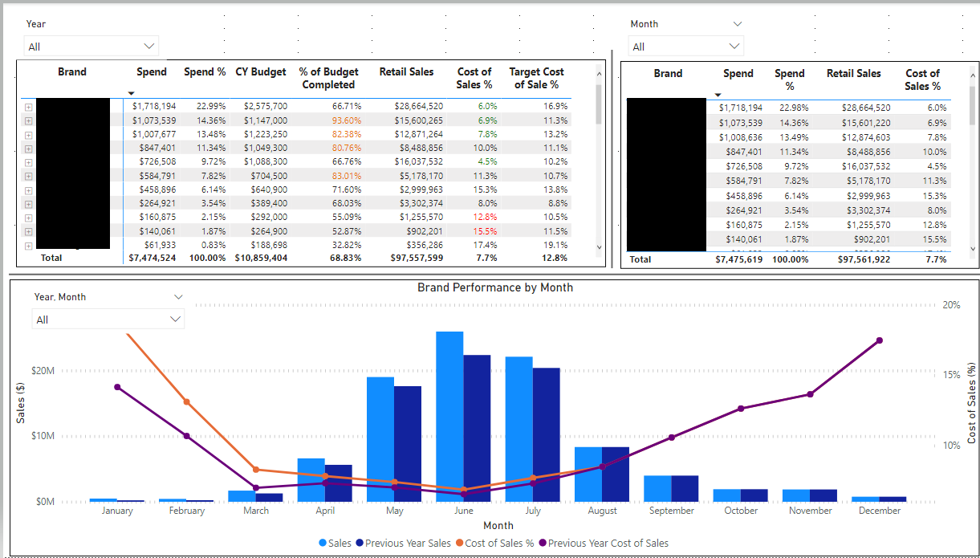980x558 pixels.
Task: Click right table scrollbar up arrow
Action: pyautogui.click(x=974, y=74)
